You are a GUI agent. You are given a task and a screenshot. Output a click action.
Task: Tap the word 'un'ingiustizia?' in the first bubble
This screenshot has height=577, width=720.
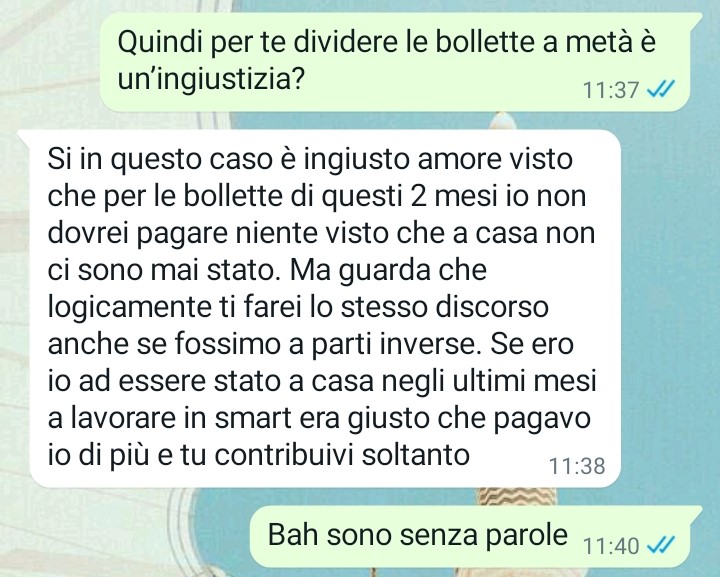[x=210, y=80]
